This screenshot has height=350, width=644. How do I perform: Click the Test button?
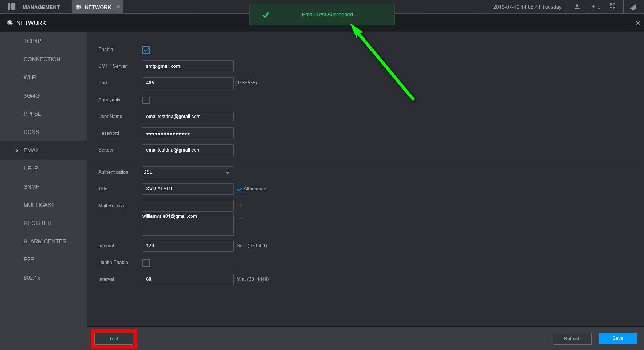pos(114,339)
